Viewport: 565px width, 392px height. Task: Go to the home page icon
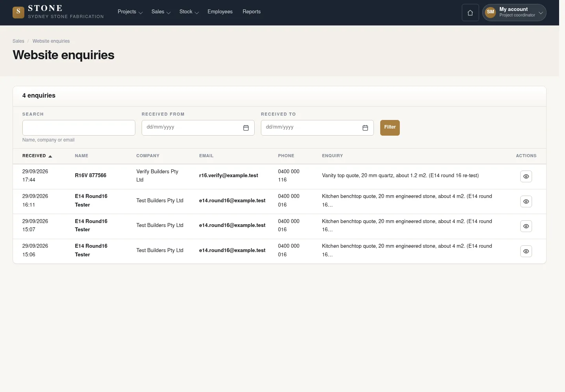470,13
